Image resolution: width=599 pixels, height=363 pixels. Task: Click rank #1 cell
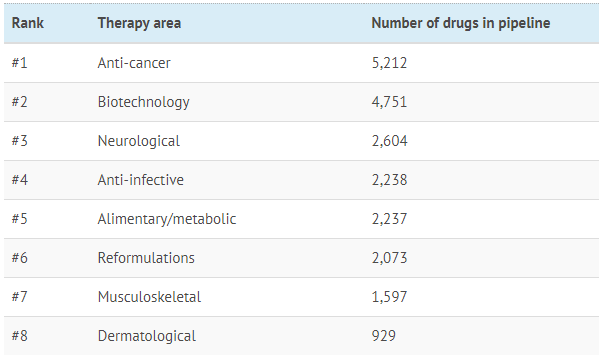pos(19,63)
